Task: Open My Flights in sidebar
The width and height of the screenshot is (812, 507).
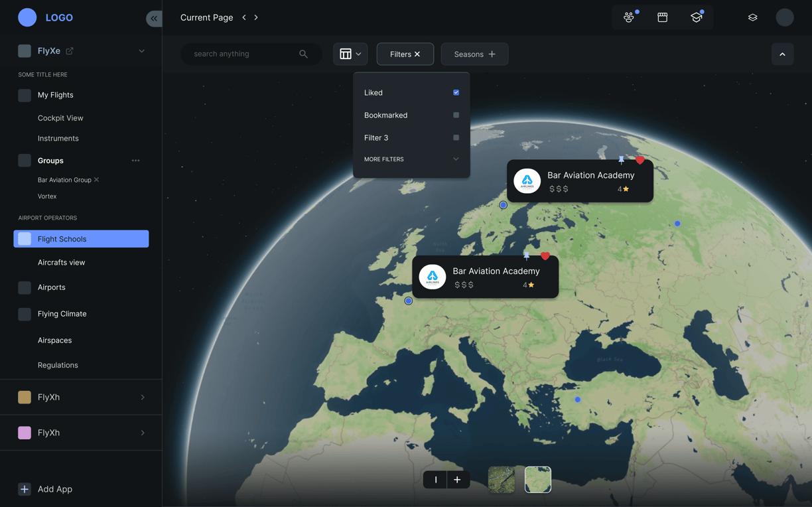Action: (x=56, y=95)
